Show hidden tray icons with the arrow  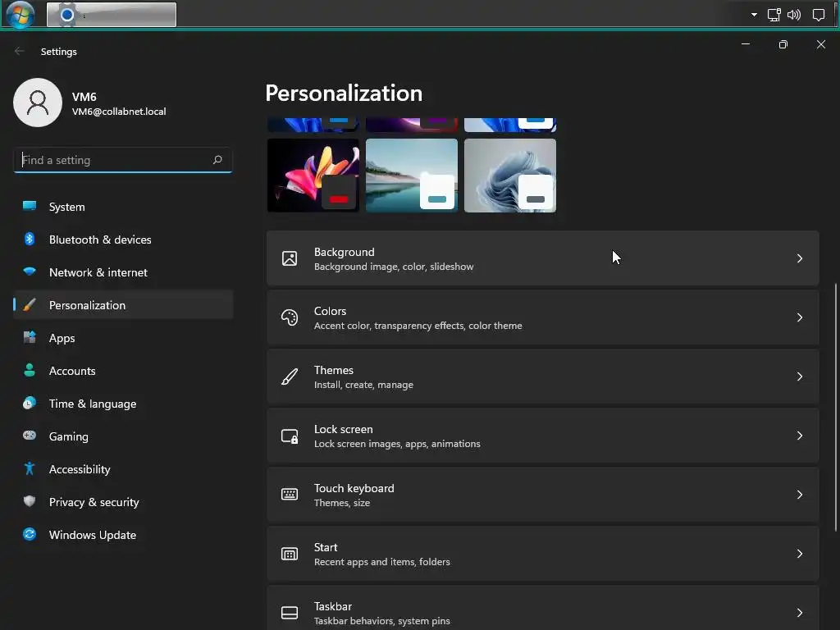point(755,15)
